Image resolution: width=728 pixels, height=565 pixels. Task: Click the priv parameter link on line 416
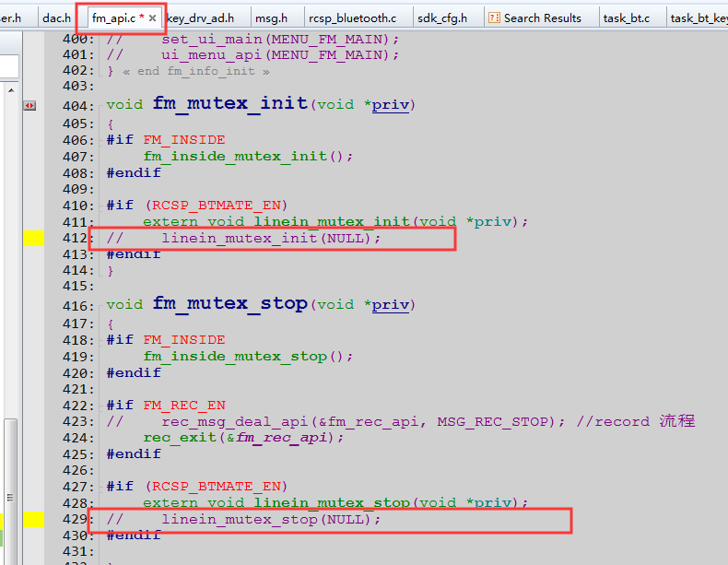click(x=391, y=305)
